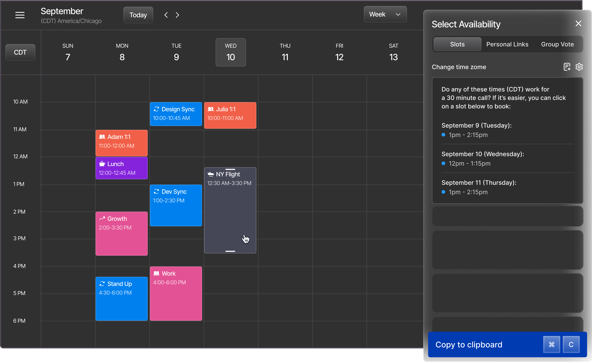Viewport: 592px width, 364px height.
Task: Expand the Week view dropdown
Action: (385, 15)
